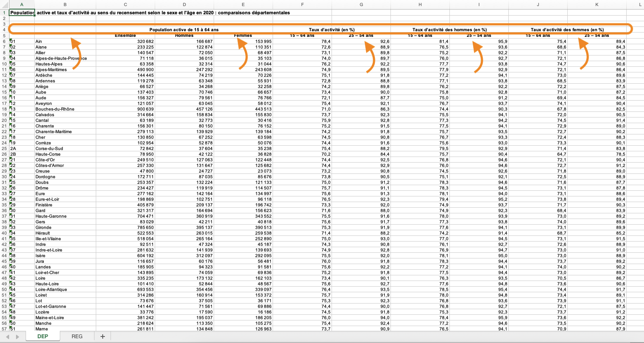
Task: Select column C header
Action: [125, 4]
